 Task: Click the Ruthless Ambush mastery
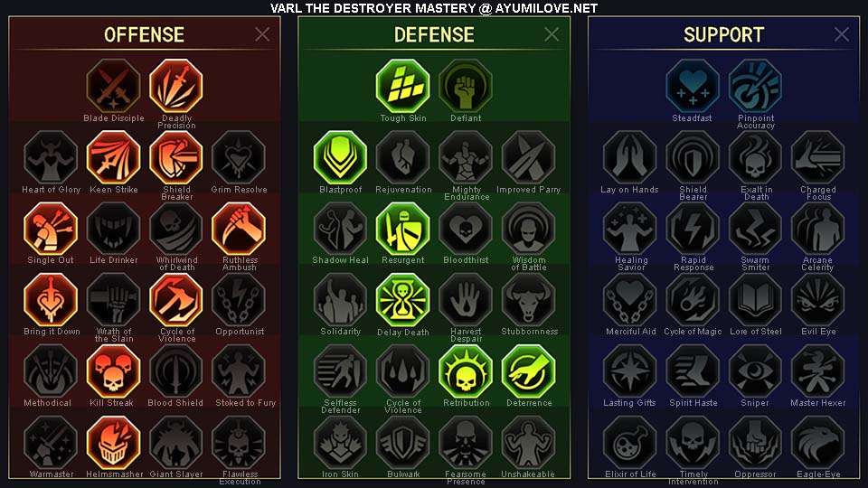tap(239, 228)
